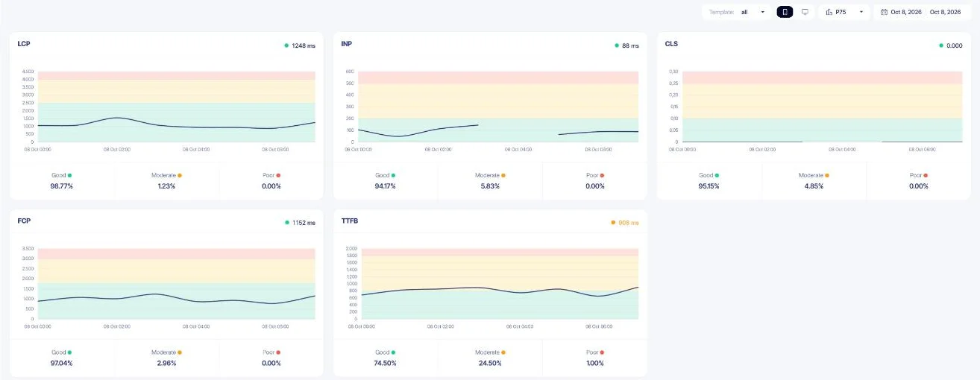This screenshot has height=380, width=980.
Task: Select the start date Oct 8, 2026
Action: coord(906,12)
